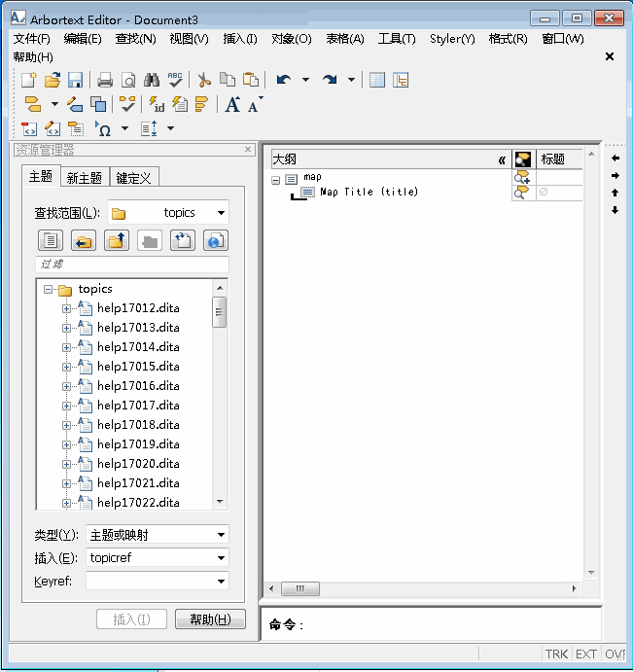Toggle the magnifier column header icon
Viewport: 633px width, 672px height.
click(523, 159)
